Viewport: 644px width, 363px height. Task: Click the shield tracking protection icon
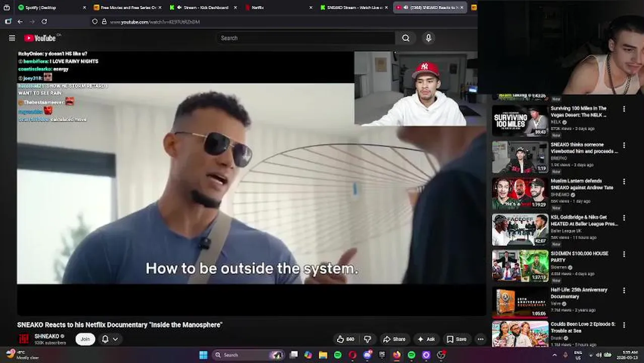pyautogui.click(x=95, y=22)
